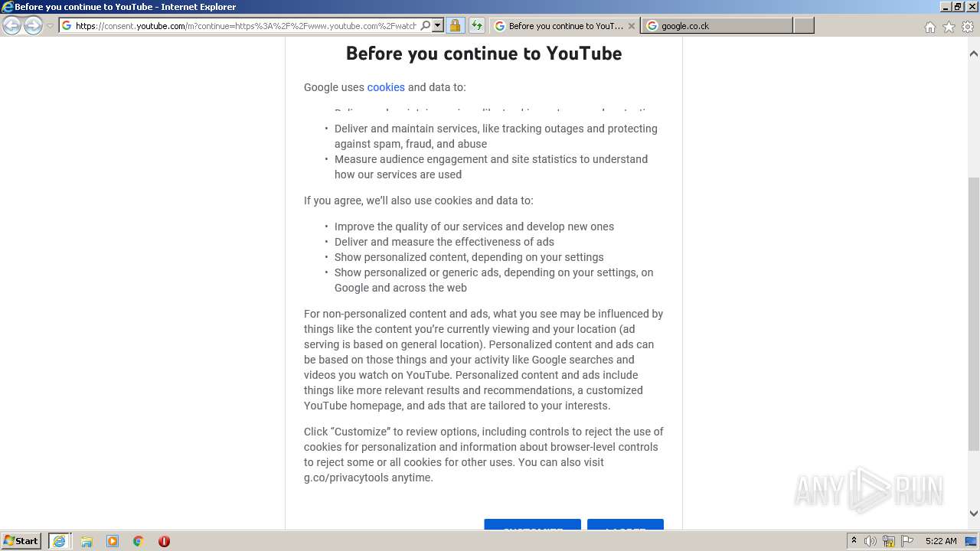Show hidden tray icons arrow

pos(854,541)
